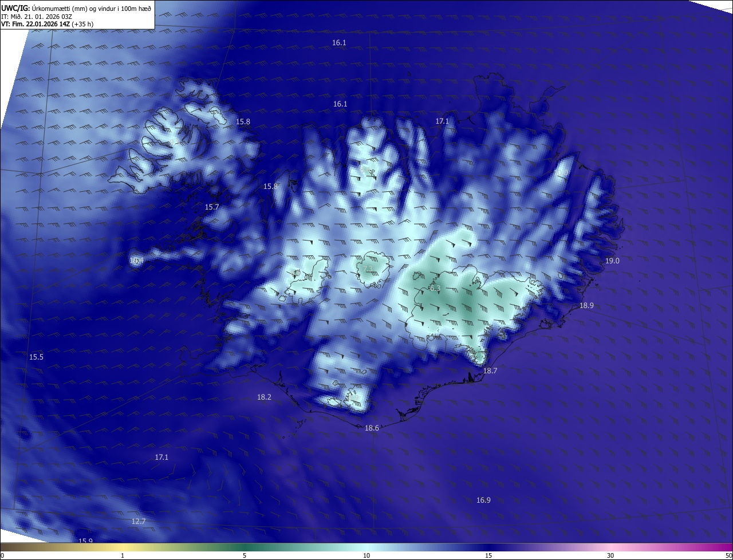Click the VT valid time 22.01.2026 14Z text
This screenshot has height=560, width=733.
48,24
